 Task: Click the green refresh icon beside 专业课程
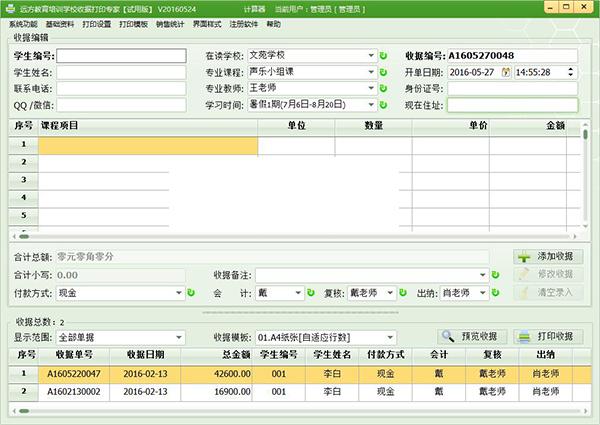tap(383, 72)
